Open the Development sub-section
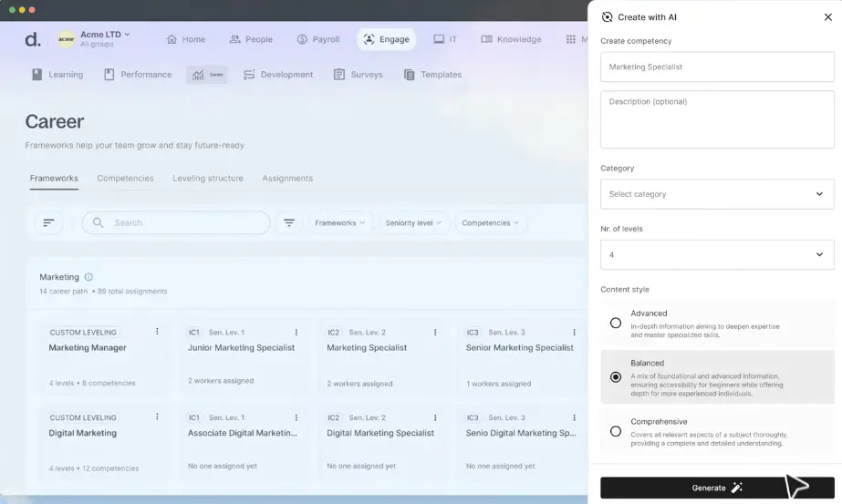The width and height of the screenshot is (842, 504). pyautogui.click(x=278, y=75)
